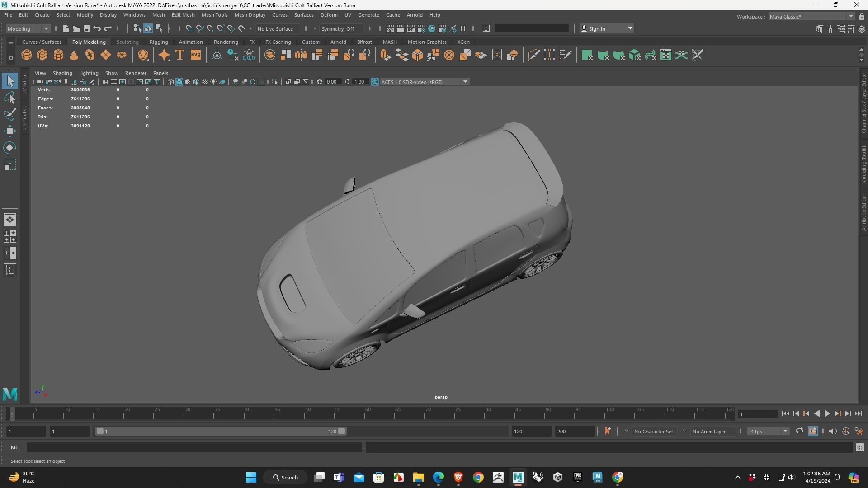Viewport: 868px width, 488px height.
Task: Play the animation forwards
Action: pos(827,414)
